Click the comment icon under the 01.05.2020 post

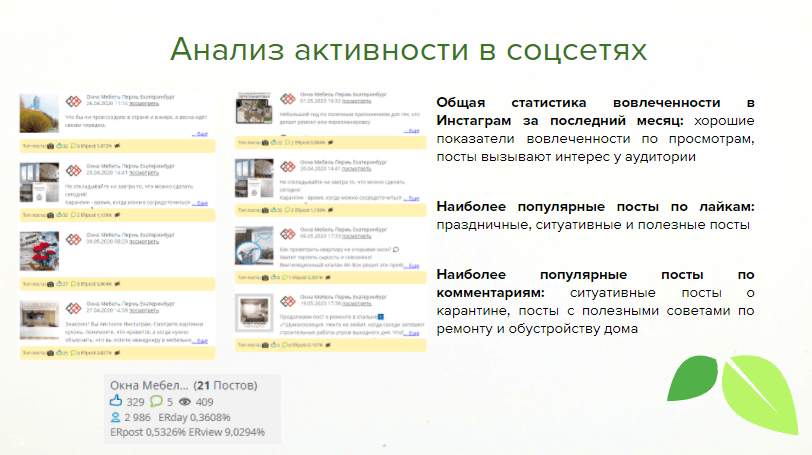pyautogui.click(x=287, y=142)
